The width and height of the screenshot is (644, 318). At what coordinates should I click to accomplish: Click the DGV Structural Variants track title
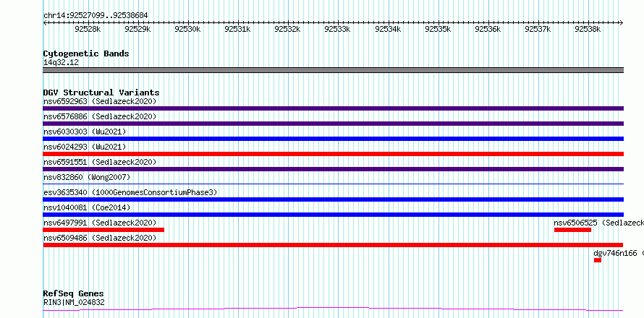101,93
